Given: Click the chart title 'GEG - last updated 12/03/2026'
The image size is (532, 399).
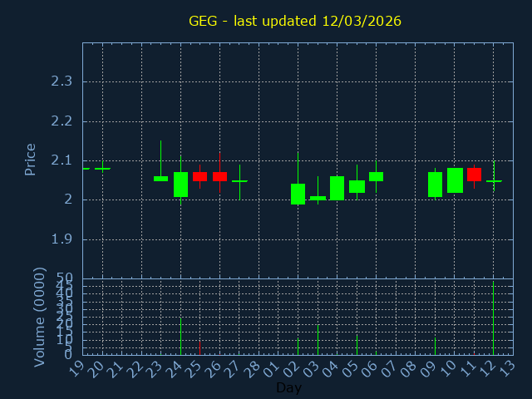Looking at the screenshot, I should (295, 21).
